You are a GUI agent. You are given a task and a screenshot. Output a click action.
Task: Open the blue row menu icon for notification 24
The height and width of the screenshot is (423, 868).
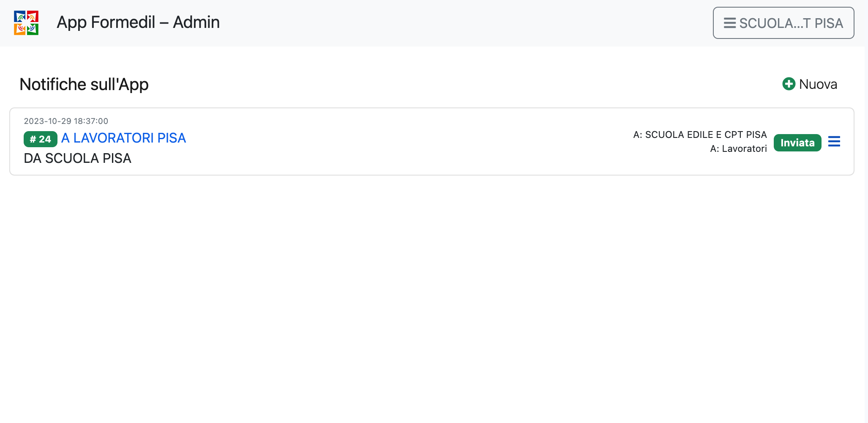[x=834, y=141]
